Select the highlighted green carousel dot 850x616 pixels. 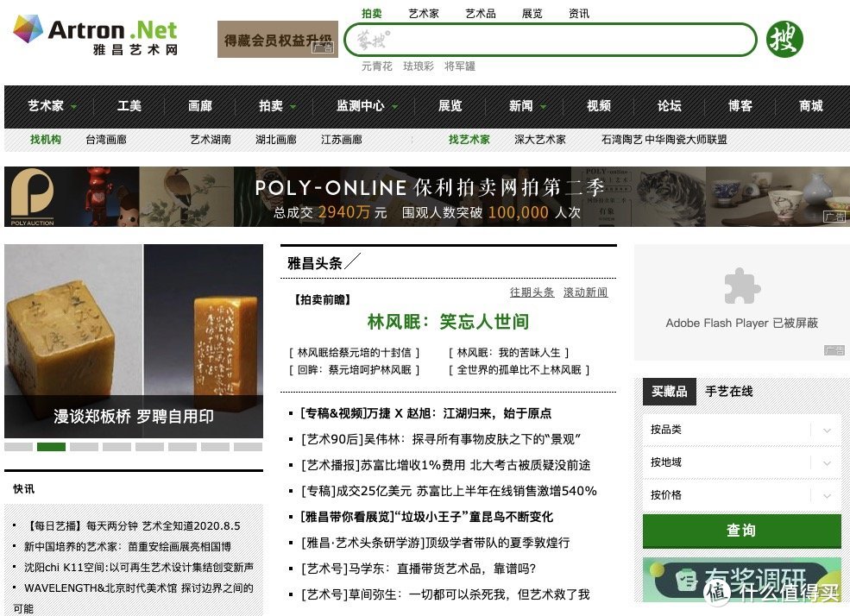coord(51,447)
